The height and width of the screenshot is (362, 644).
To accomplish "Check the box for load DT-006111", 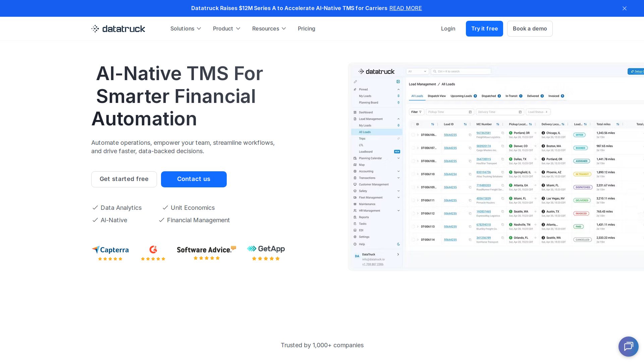I will 413,200.
